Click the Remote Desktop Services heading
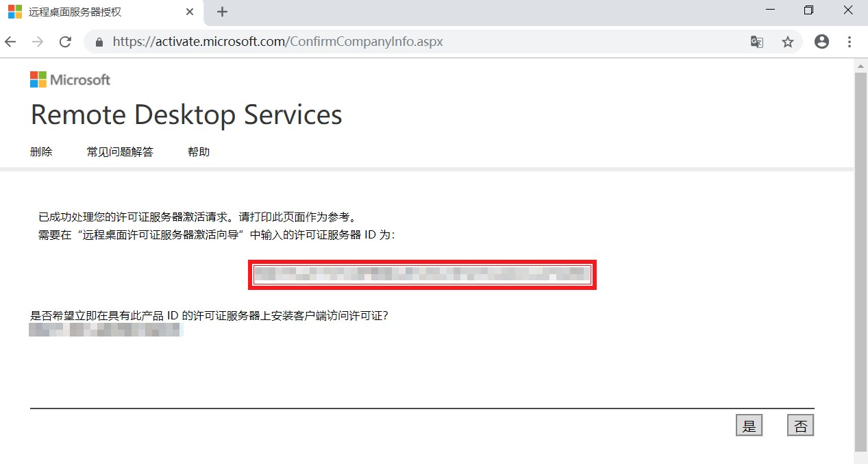Screen dimensions: 868x464 [x=186, y=114]
